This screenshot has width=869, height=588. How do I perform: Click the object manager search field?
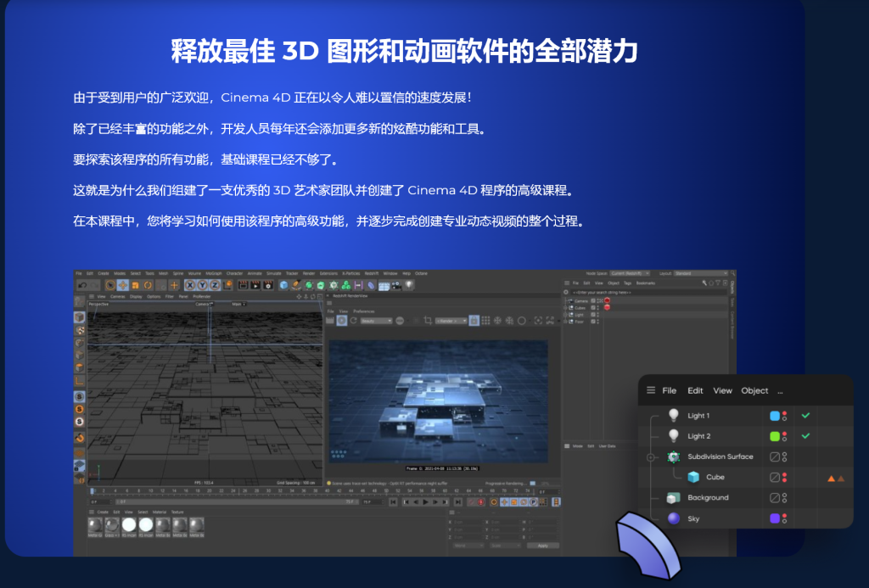click(649, 292)
